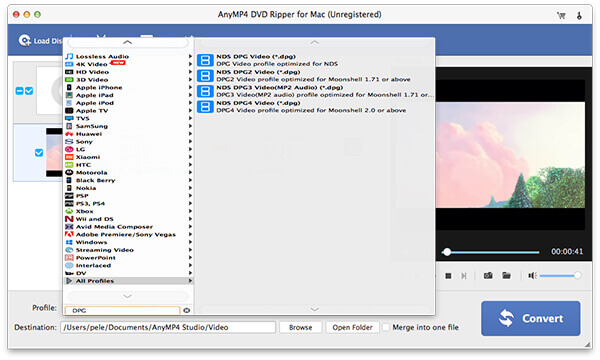The height and width of the screenshot is (360, 600).
Task: Click the PowerPoint category icon
Action: coord(69,257)
